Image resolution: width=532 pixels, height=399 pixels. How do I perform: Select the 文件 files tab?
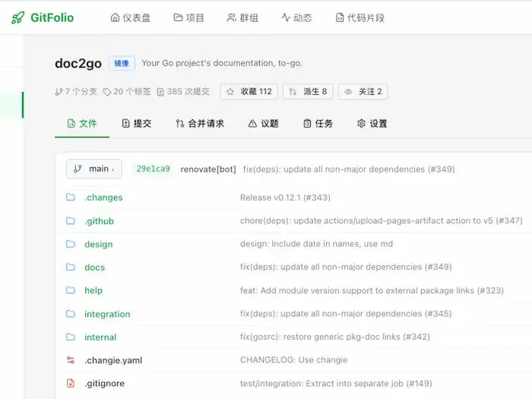[82, 123]
